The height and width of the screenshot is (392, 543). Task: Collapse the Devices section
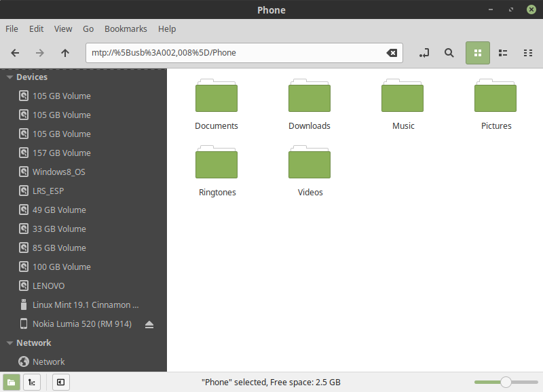click(x=10, y=77)
